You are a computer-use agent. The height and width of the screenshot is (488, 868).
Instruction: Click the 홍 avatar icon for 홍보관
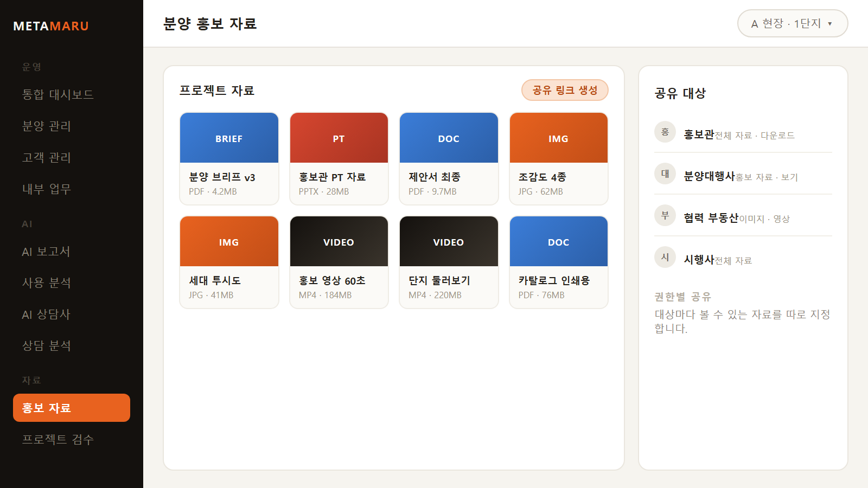coord(665,132)
